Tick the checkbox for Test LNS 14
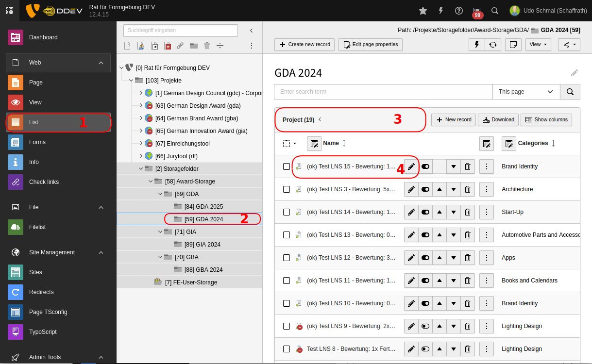Screen dimensions: 592x364 coord(287,212)
